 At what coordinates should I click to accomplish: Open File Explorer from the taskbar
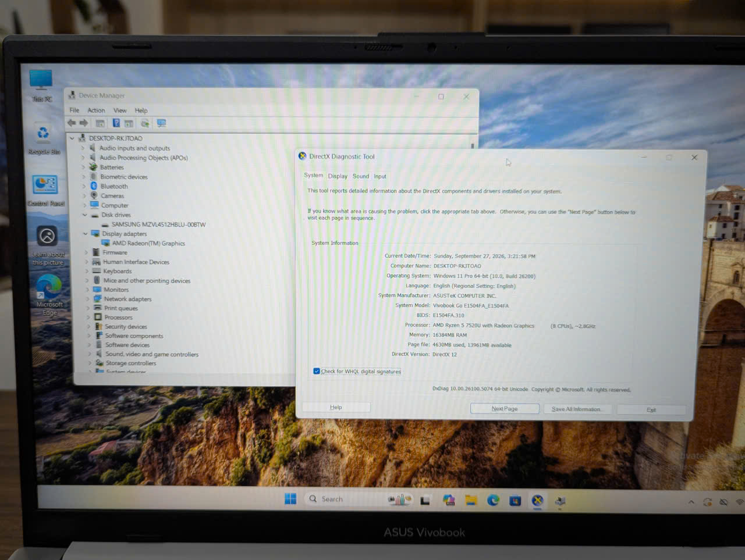click(471, 500)
